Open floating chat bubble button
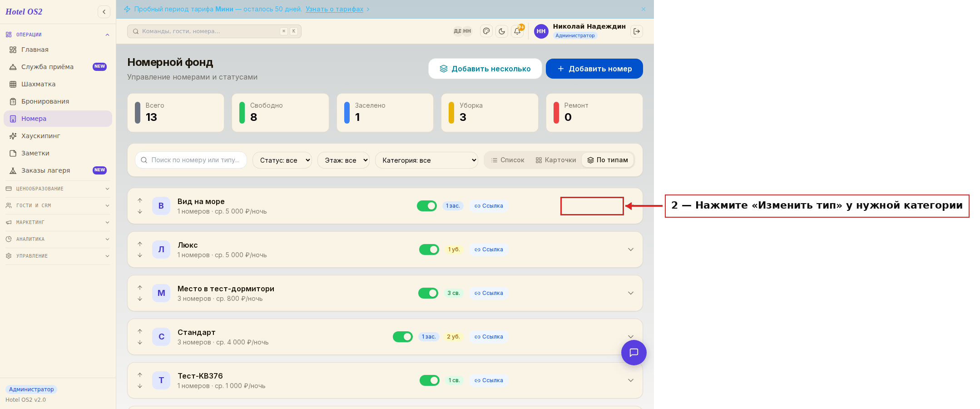Viewport: 980px width, 409px height. click(634, 353)
